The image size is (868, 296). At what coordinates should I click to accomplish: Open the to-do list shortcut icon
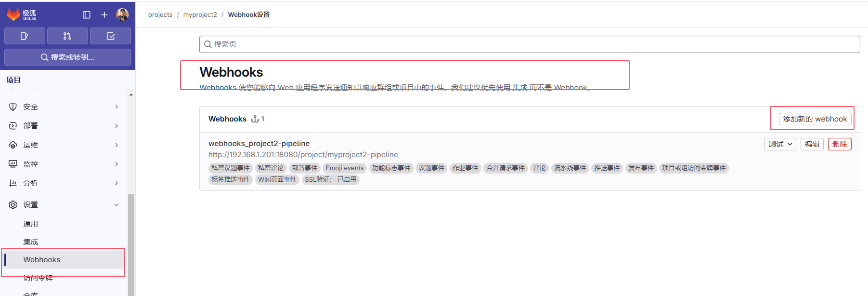[110, 36]
